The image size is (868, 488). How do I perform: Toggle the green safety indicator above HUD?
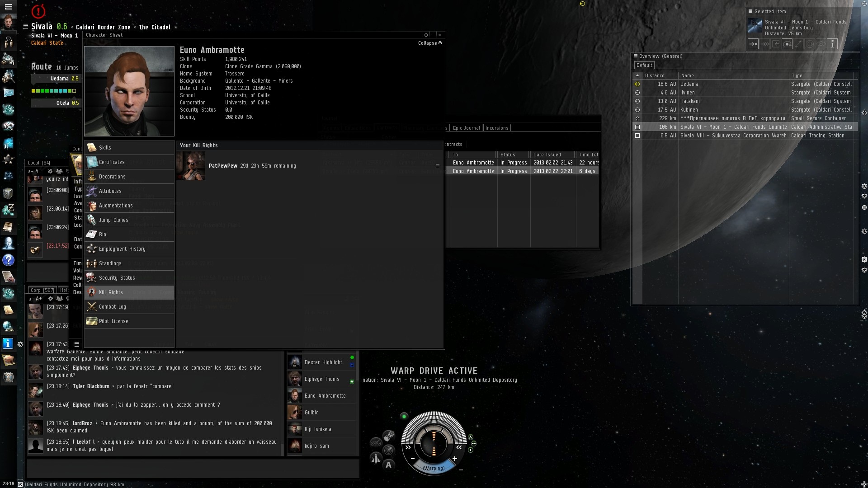[404, 416]
